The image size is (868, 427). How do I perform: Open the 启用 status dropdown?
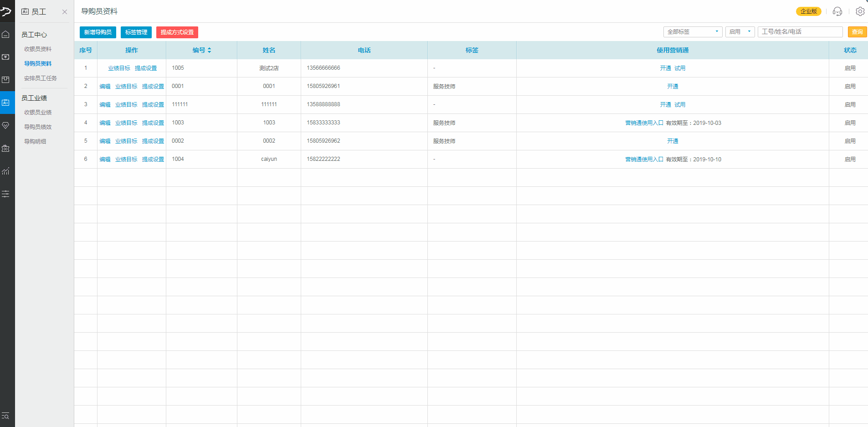pos(740,32)
